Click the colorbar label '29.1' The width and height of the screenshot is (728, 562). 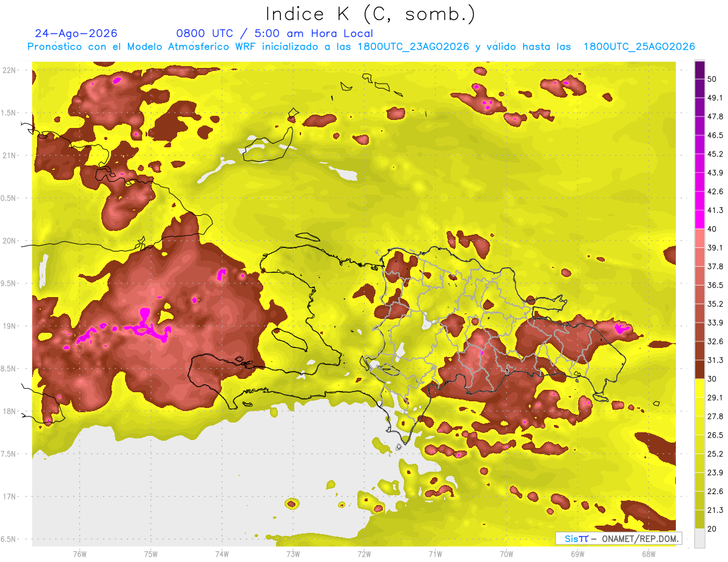(x=715, y=398)
